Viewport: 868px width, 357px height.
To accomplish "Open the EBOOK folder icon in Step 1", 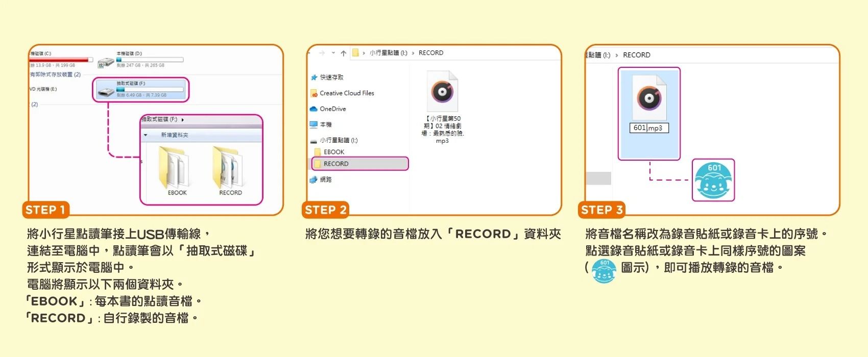I will pyautogui.click(x=173, y=167).
